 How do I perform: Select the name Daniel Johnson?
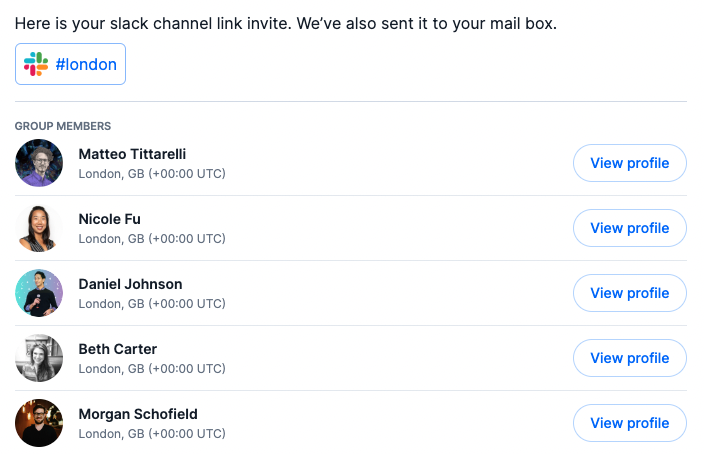[130, 284]
